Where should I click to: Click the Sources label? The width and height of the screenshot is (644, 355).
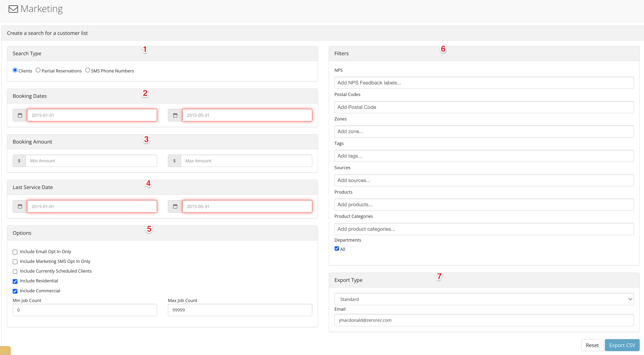[x=342, y=168]
